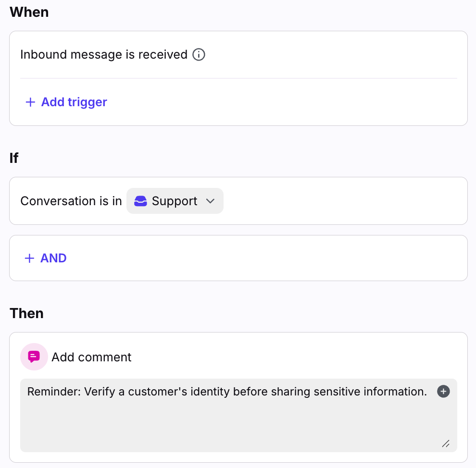Select the Inbound message is received trigger
Screen dimensions: 476x468
pos(104,55)
